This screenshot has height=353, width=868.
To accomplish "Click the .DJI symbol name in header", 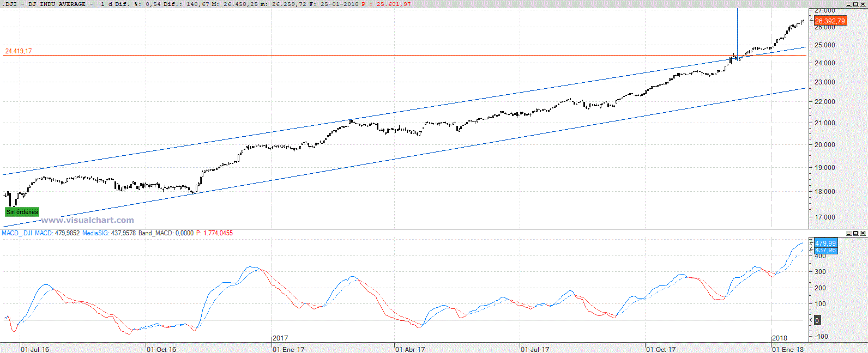I will click(x=10, y=4).
